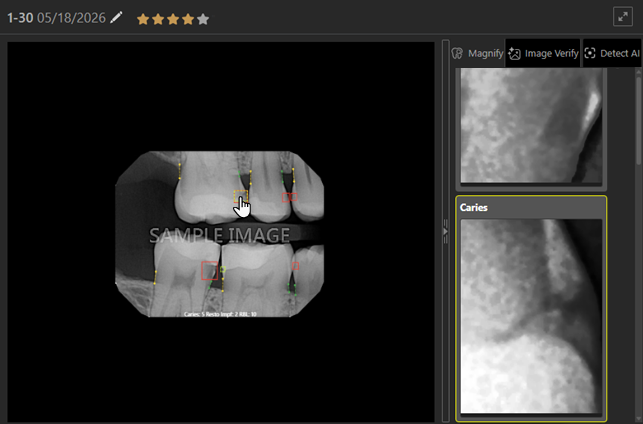Viewport: 643px width, 424px height.
Task: Open the Magnify tab
Action: (477, 53)
